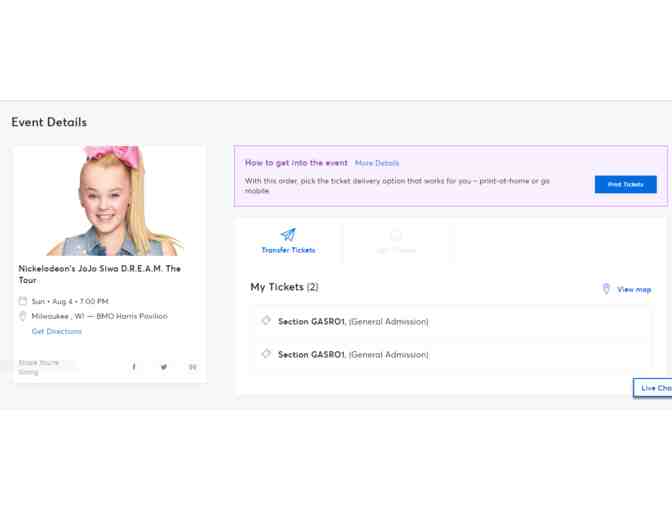Click the greyed-out Sell Tickets icon

396,235
